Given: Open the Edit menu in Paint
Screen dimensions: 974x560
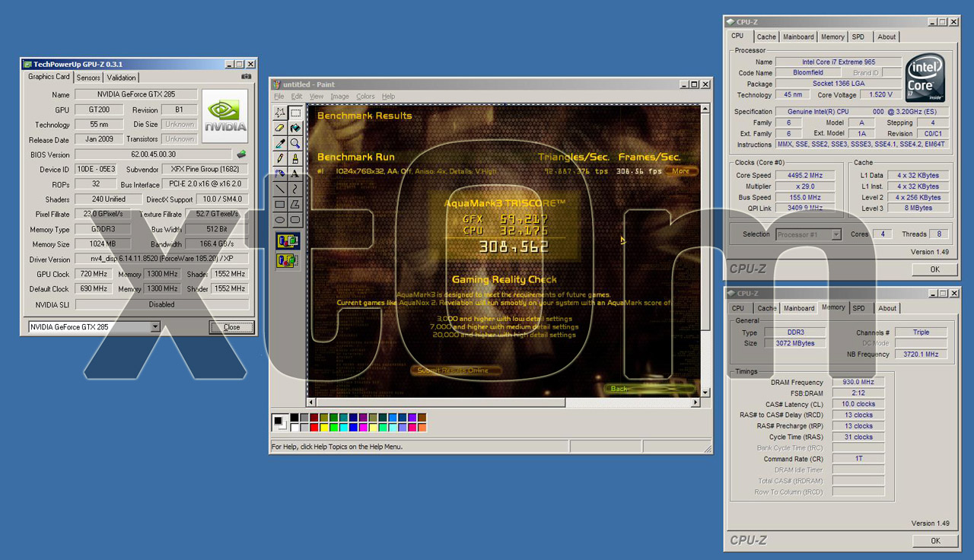Looking at the screenshot, I should pyautogui.click(x=296, y=97).
